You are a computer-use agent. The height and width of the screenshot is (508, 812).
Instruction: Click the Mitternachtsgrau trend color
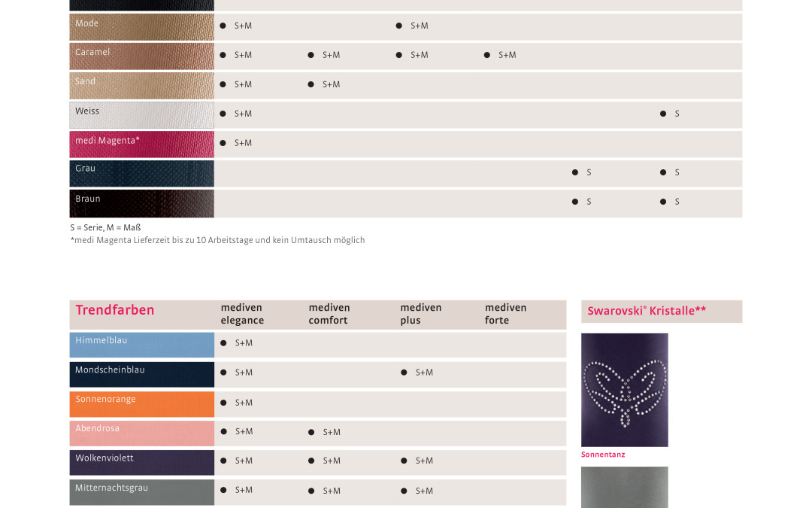click(x=141, y=492)
